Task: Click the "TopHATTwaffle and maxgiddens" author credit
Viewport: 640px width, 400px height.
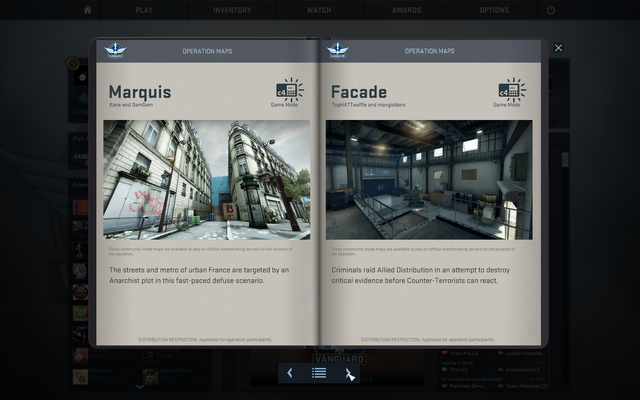Action: pos(369,105)
